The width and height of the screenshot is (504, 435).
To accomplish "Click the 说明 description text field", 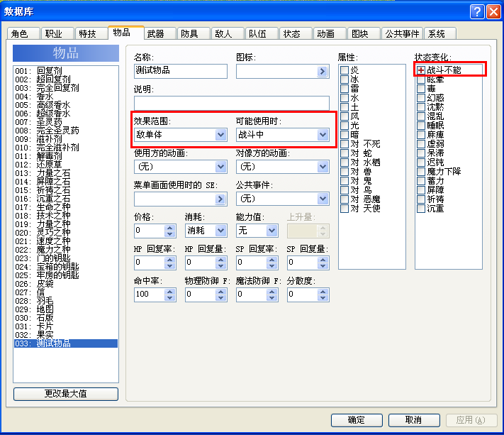I will [231, 103].
